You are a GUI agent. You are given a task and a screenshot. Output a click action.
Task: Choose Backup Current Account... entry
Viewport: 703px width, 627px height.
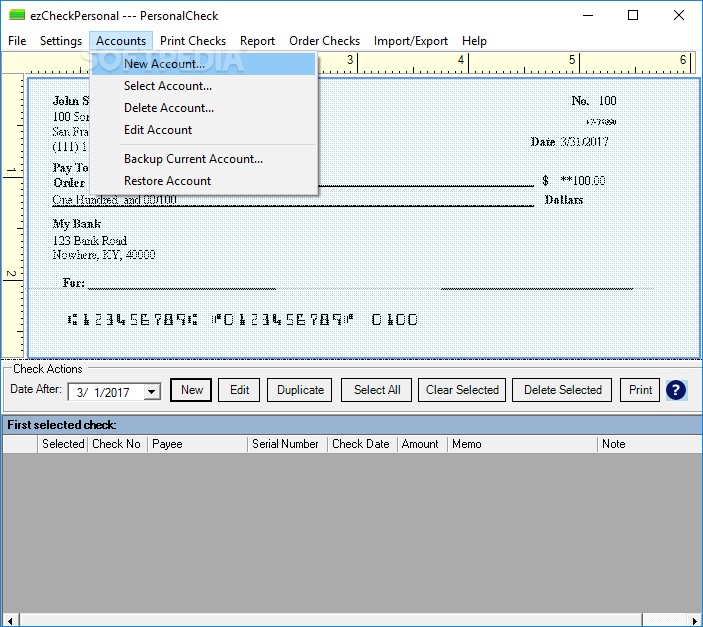point(204,159)
